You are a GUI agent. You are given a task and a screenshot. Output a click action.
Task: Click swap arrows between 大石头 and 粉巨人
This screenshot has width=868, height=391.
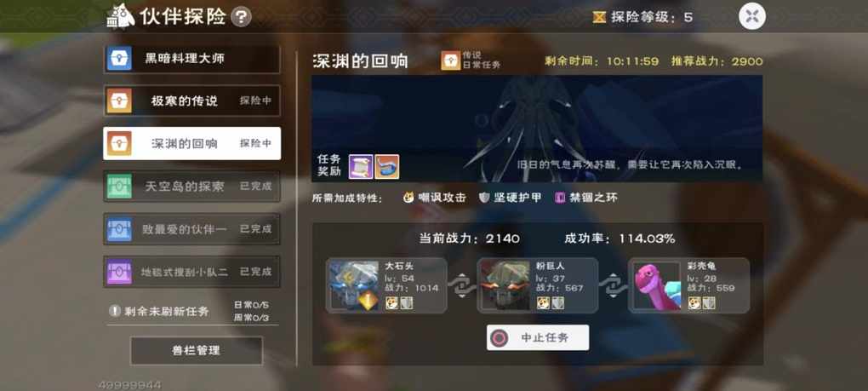click(x=462, y=285)
